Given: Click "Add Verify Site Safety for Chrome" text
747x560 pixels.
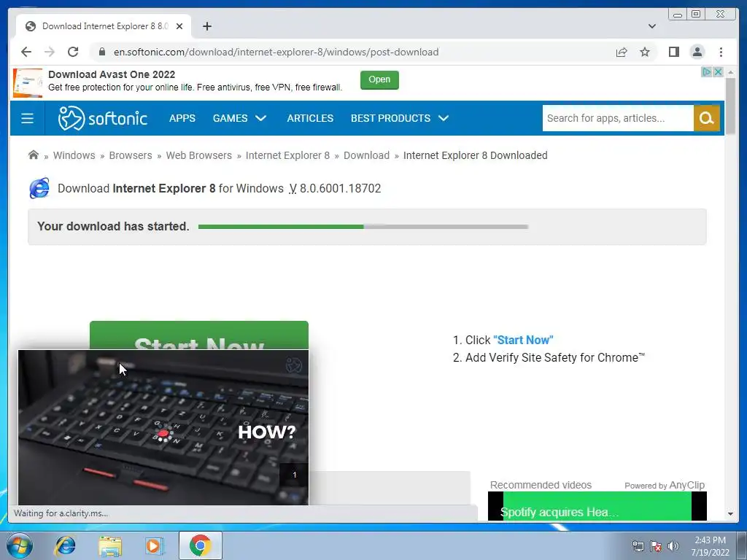Looking at the screenshot, I should 555,357.
